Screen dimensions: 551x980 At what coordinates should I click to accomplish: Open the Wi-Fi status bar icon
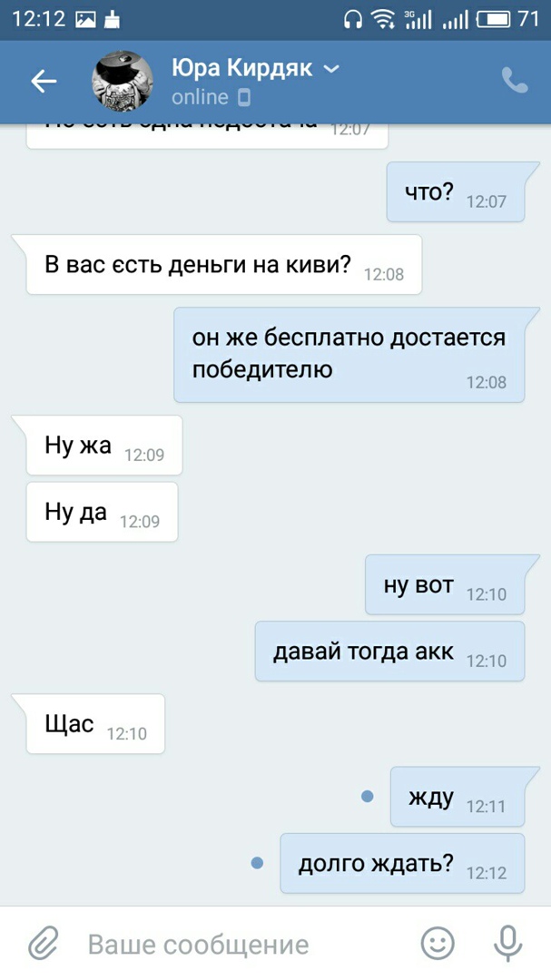pyautogui.click(x=381, y=19)
